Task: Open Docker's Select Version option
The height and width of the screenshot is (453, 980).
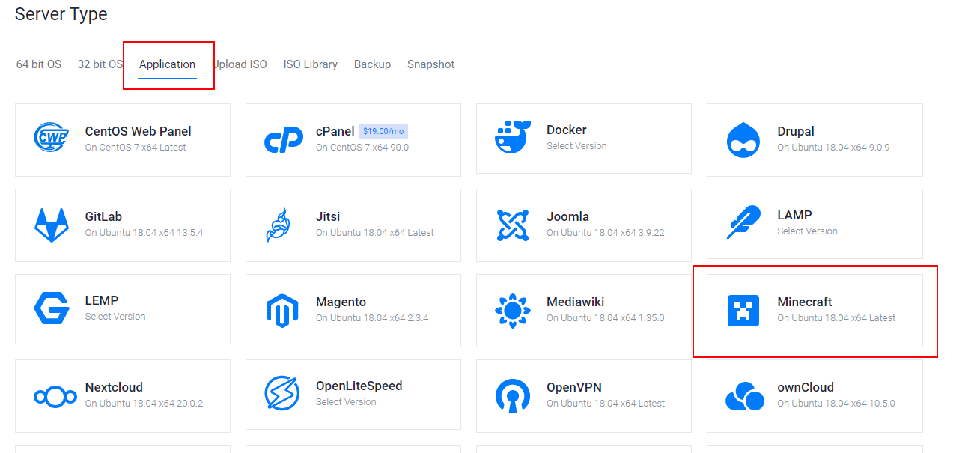Action: (x=576, y=146)
